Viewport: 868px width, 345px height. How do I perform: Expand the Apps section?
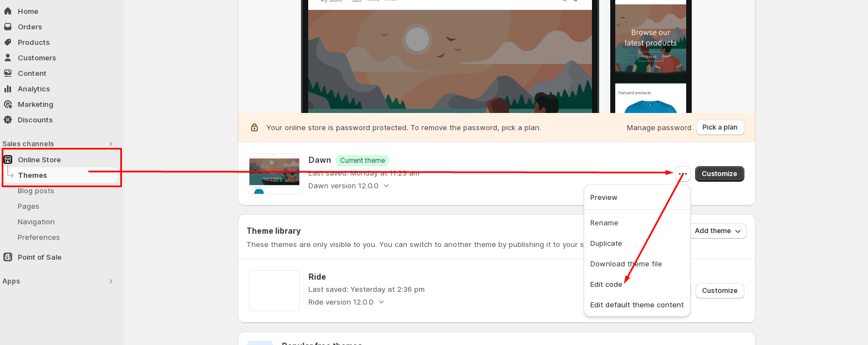click(x=111, y=281)
